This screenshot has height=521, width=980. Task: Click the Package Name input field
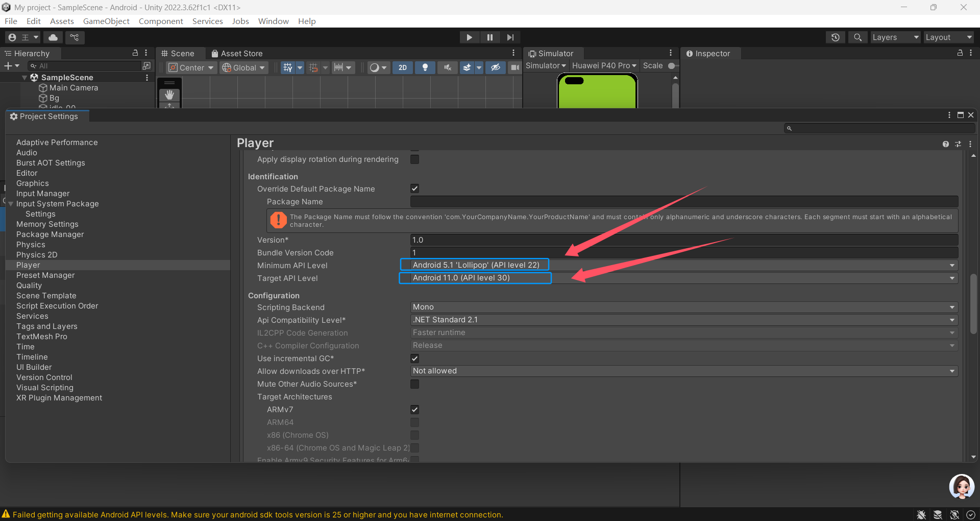(x=684, y=202)
